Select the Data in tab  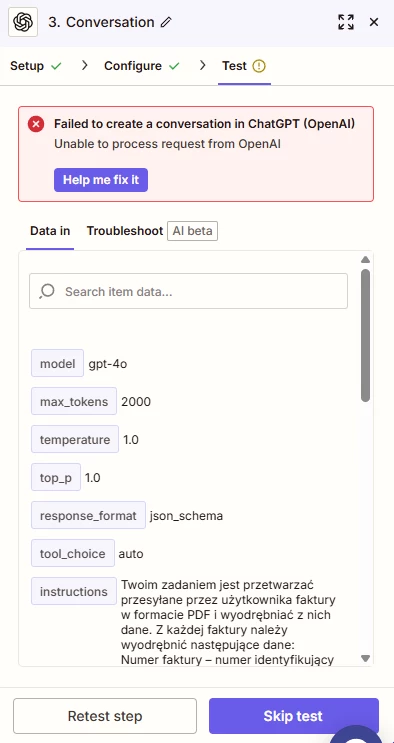(x=50, y=231)
